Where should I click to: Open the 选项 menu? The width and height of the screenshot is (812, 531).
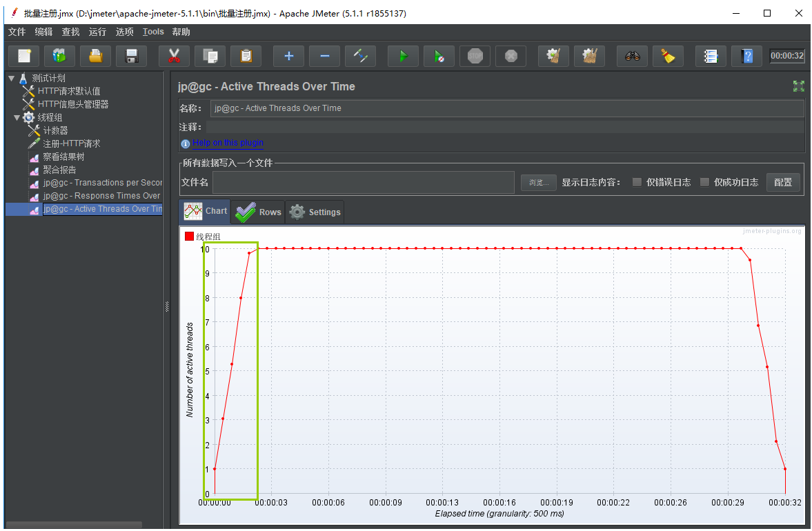pyautogui.click(x=124, y=32)
